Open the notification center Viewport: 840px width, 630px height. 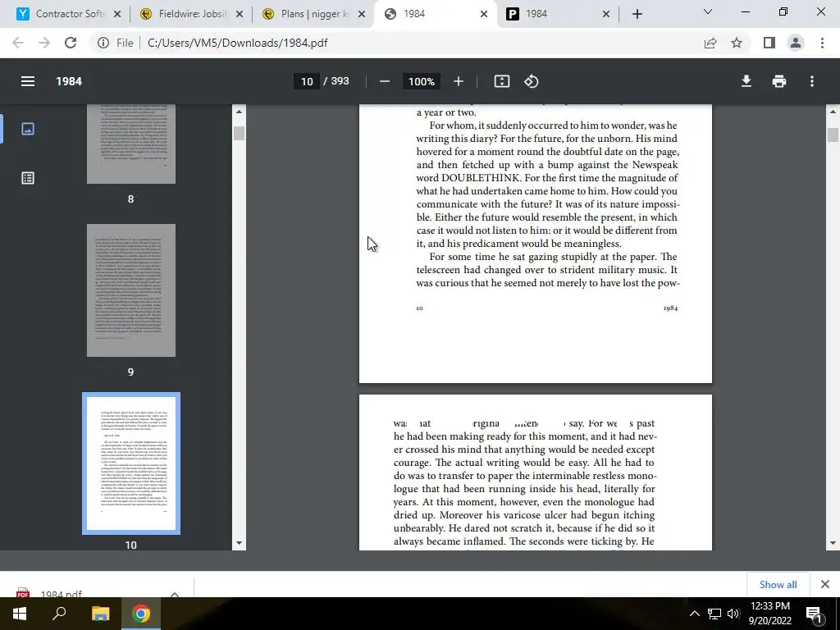click(x=814, y=614)
